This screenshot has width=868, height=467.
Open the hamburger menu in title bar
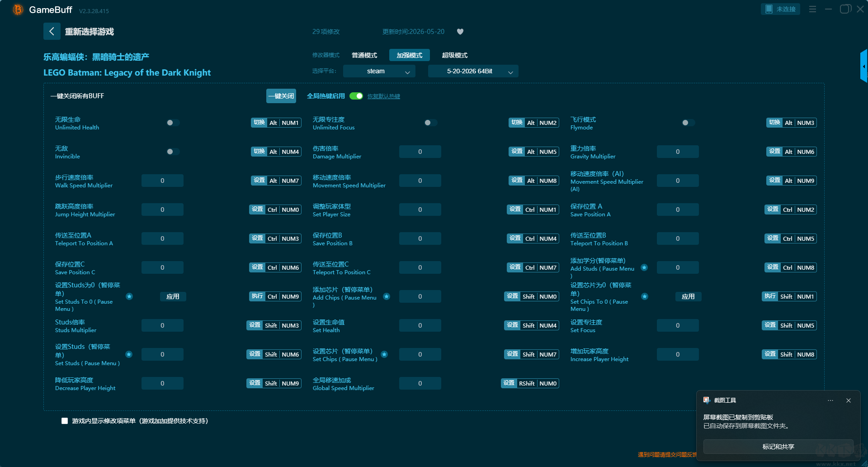point(812,9)
